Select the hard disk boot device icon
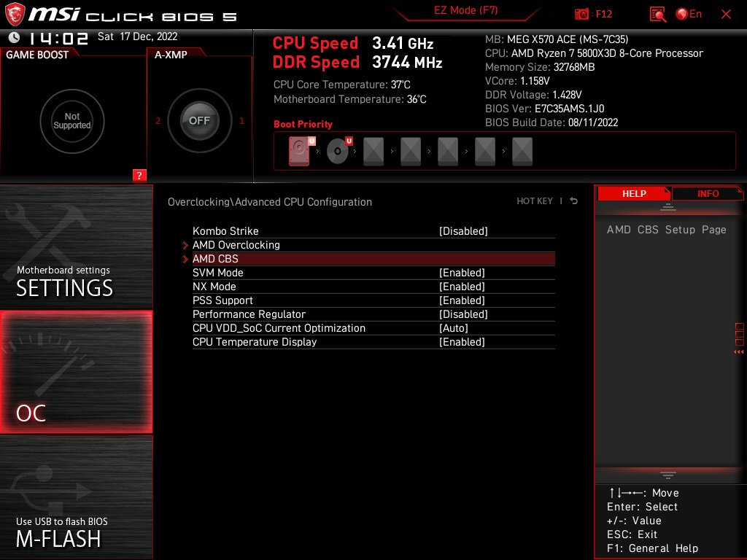The height and width of the screenshot is (560, 747). pos(300,151)
